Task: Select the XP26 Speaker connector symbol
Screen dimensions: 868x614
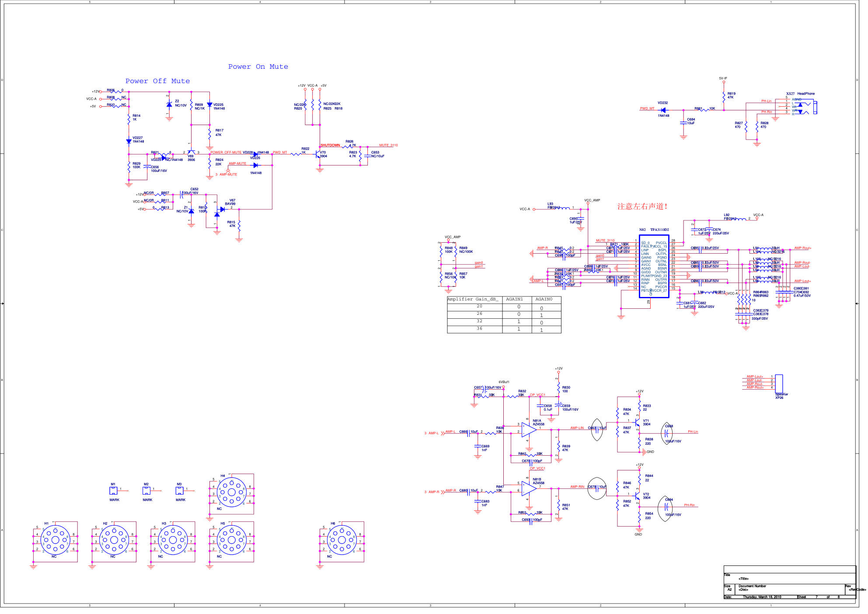Action: (x=779, y=383)
